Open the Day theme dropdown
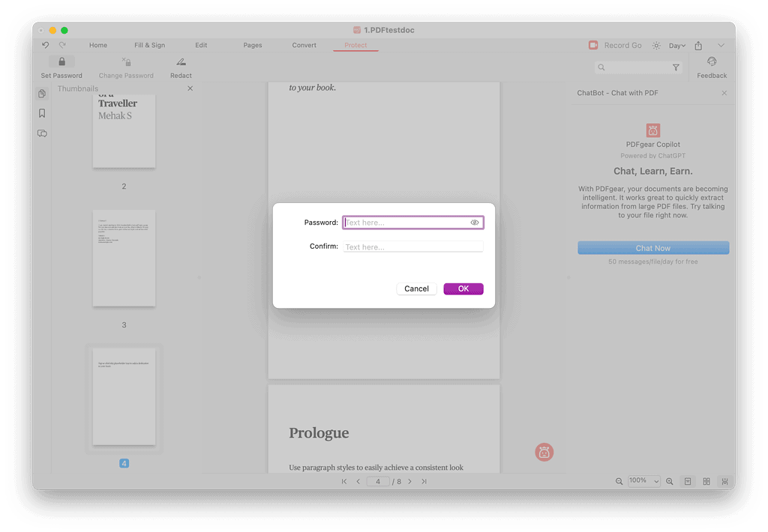768x532 pixels. (677, 46)
